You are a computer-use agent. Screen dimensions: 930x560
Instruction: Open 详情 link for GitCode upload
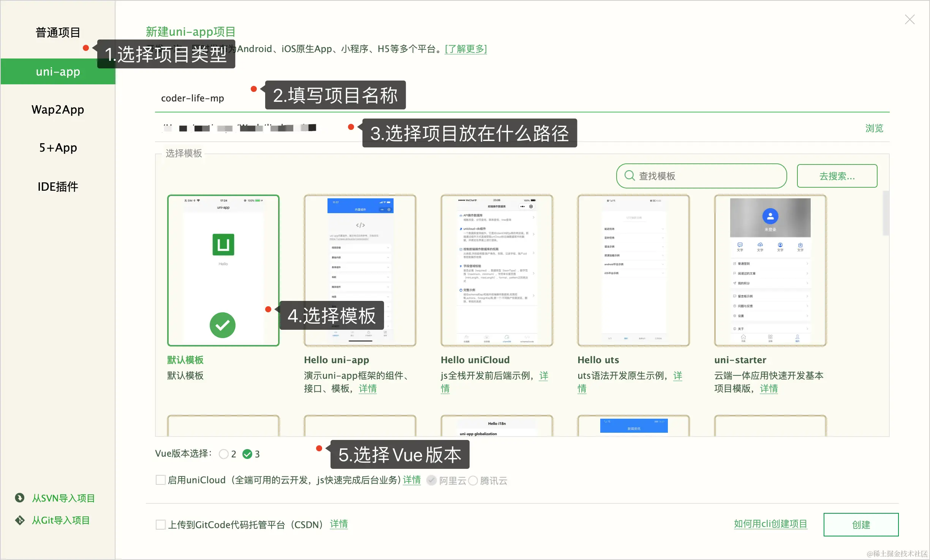tap(339, 524)
